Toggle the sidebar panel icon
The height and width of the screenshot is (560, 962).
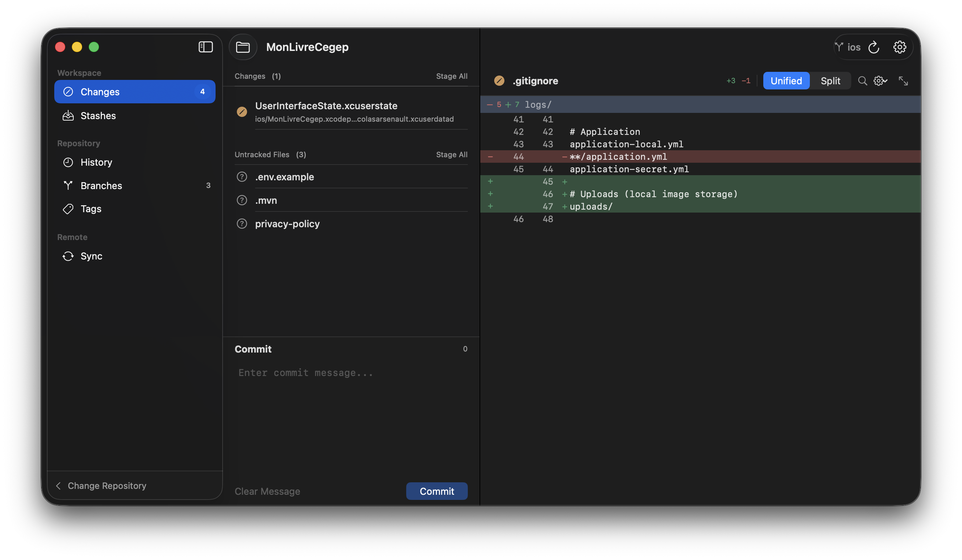[x=205, y=47]
